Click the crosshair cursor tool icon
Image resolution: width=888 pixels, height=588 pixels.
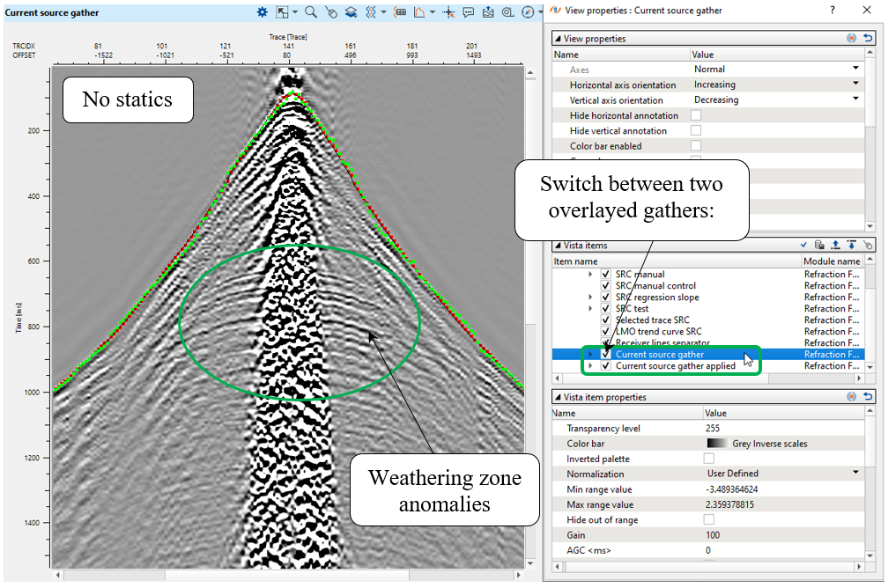point(448,12)
